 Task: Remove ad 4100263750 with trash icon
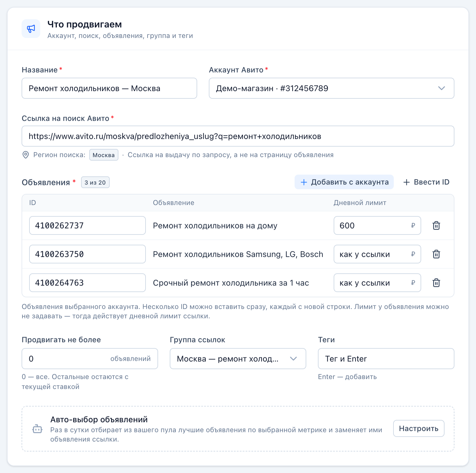coord(436,254)
